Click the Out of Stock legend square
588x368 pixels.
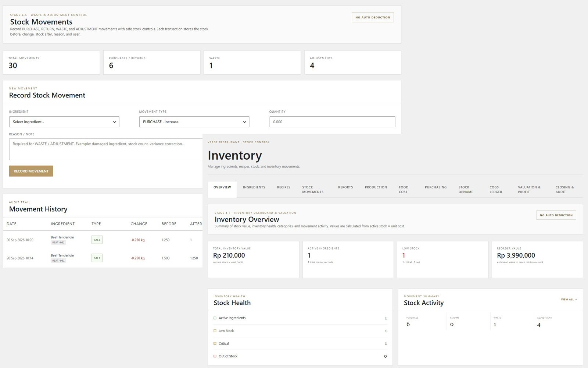click(x=215, y=356)
